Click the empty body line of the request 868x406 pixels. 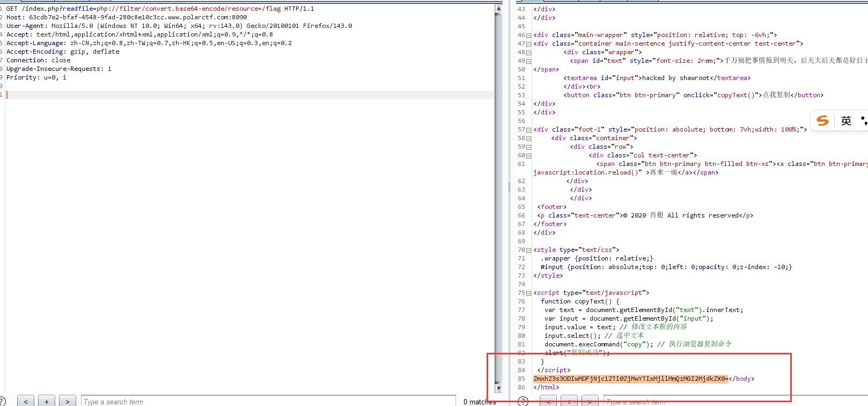tap(250, 95)
